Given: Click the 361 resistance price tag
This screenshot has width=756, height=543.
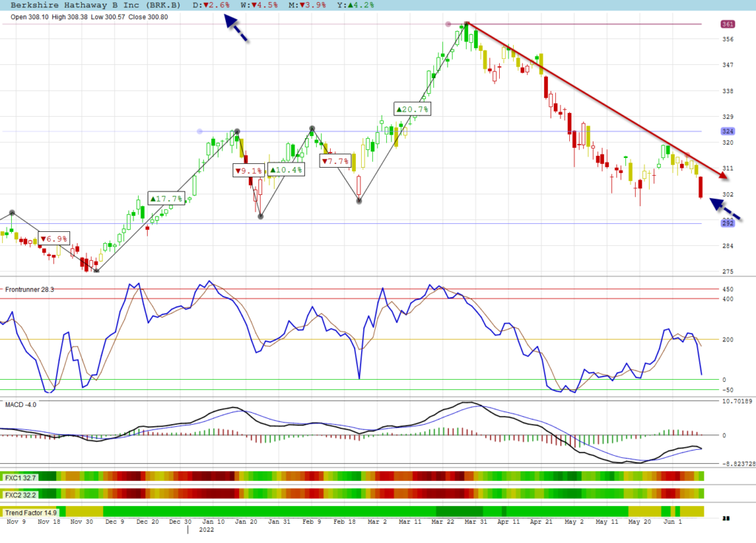Looking at the screenshot, I should tap(727, 24).
